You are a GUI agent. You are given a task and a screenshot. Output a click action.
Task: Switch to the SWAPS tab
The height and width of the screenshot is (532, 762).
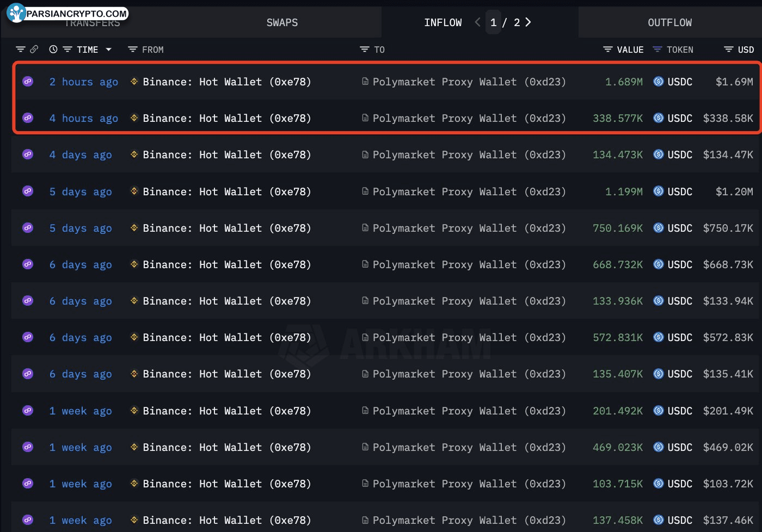coord(282,22)
